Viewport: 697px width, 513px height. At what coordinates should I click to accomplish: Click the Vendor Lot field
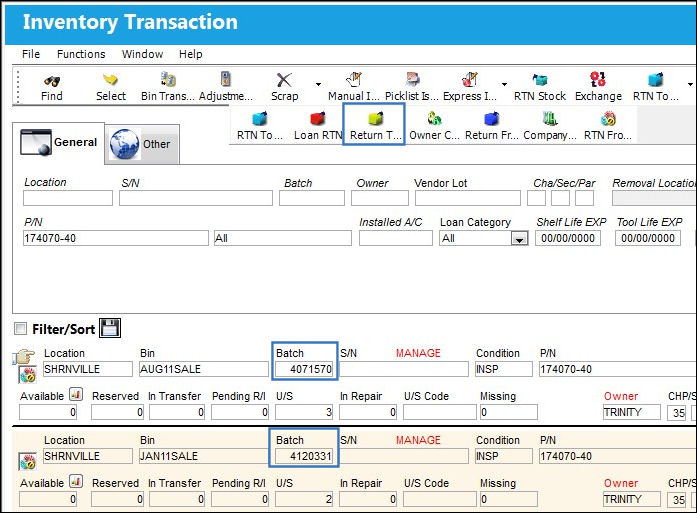[468, 198]
